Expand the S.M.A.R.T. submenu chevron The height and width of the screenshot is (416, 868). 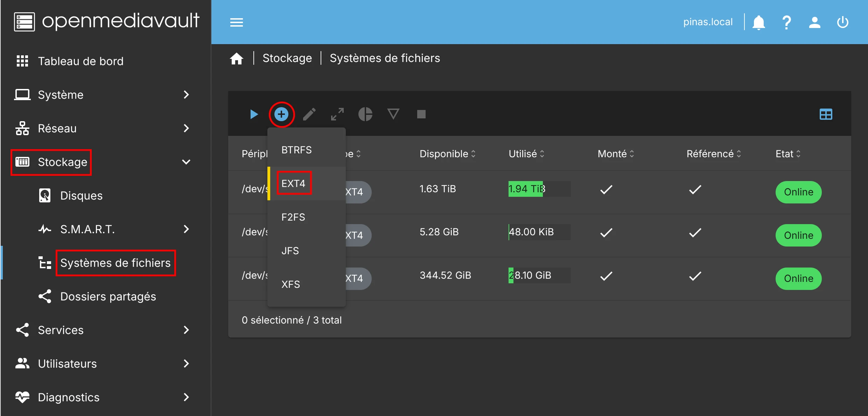pyautogui.click(x=186, y=229)
